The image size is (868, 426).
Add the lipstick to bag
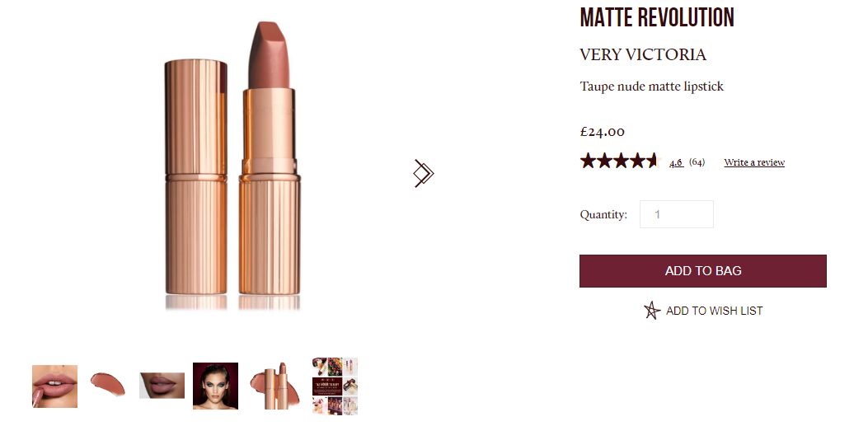tap(703, 271)
